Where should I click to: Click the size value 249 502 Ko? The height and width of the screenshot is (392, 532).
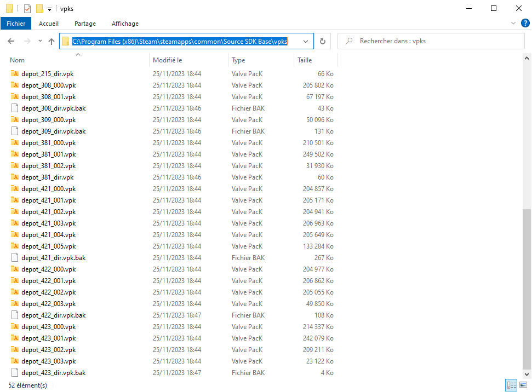coord(318,154)
